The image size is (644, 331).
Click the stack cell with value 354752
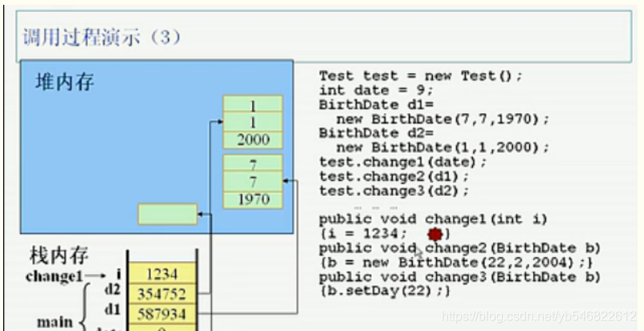163,294
